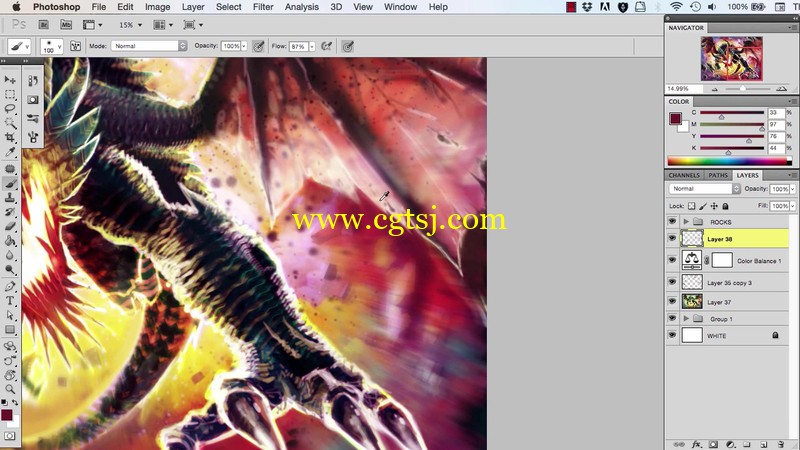This screenshot has height=450, width=800.
Task: Expand the ROCKS group
Action: click(x=686, y=221)
